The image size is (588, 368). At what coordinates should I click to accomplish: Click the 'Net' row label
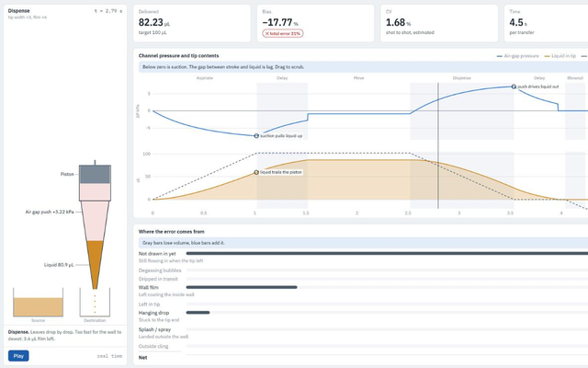tap(143, 358)
